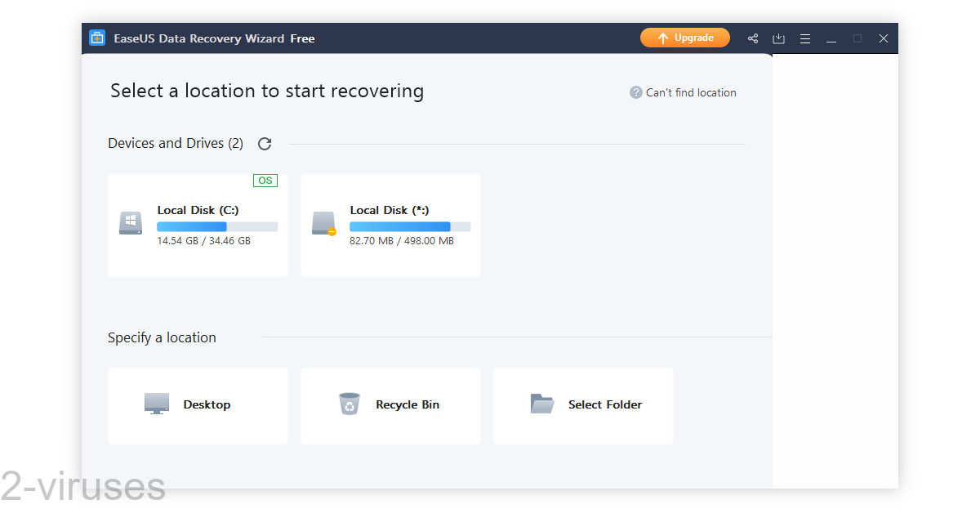Click the Windows drive icon for C:
The height and width of the screenshot is (509, 980).
(x=131, y=223)
